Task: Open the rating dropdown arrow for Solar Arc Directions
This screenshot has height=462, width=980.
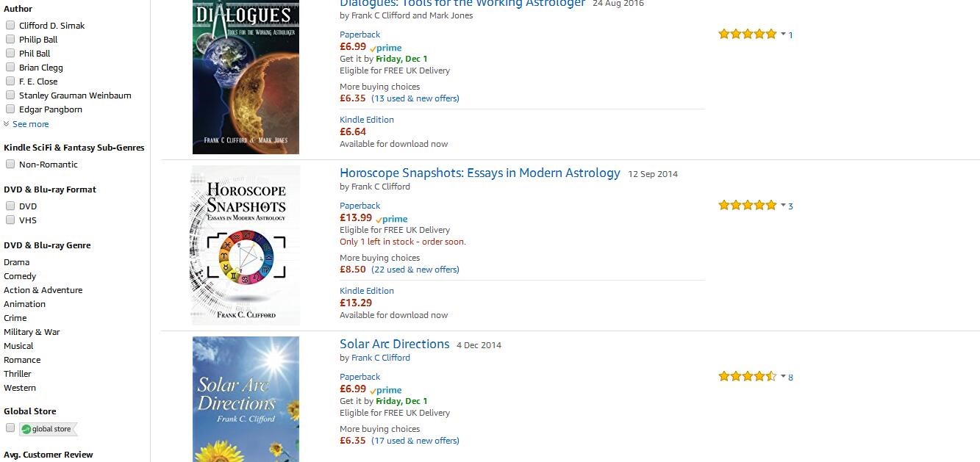Action: click(x=783, y=377)
